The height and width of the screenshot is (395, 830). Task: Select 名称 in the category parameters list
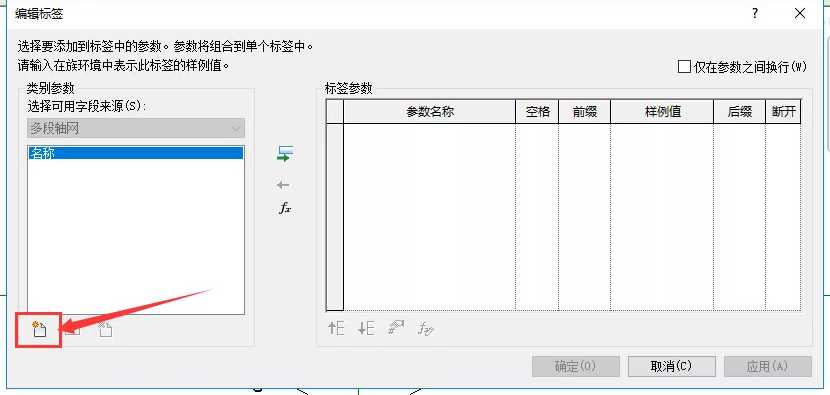pos(136,153)
